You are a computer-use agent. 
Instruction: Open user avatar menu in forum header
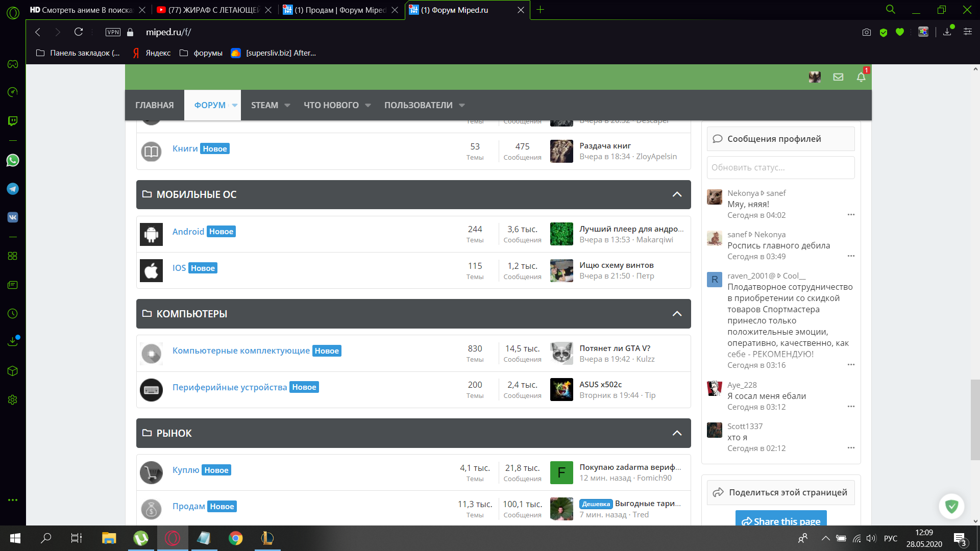pyautogui.click(x=815, y=77)
